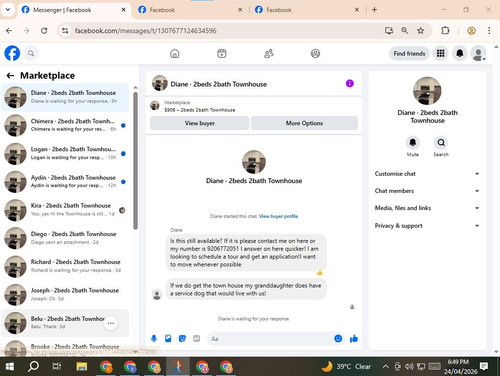
Task: Open the profile circle icon in top navigation
Action: (x=315, y=53)
